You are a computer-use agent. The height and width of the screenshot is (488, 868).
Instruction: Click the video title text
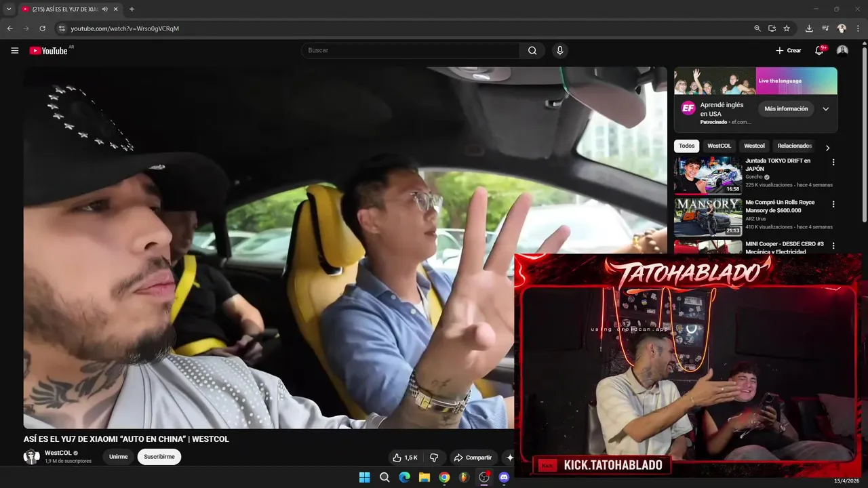pos(126,439)
